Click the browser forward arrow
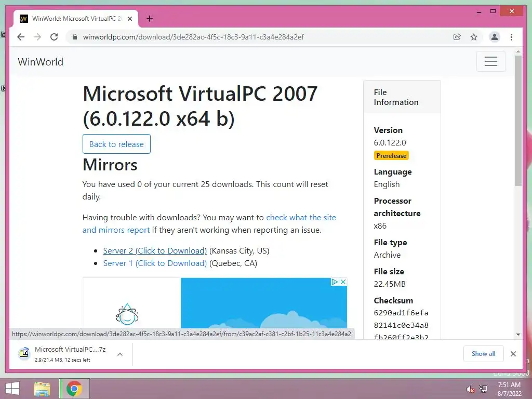 (37, 37)
